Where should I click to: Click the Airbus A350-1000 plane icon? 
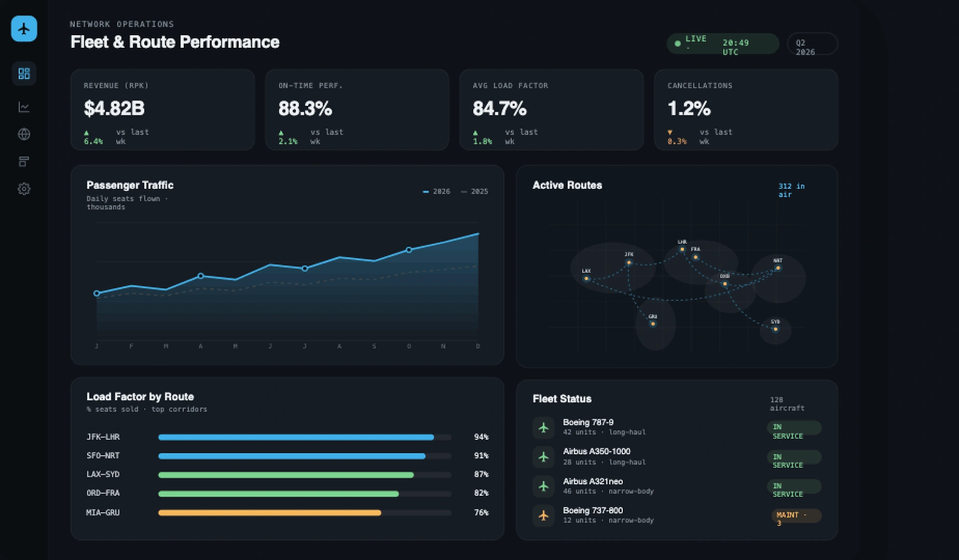pyautogui.click(x=543, y=457)
